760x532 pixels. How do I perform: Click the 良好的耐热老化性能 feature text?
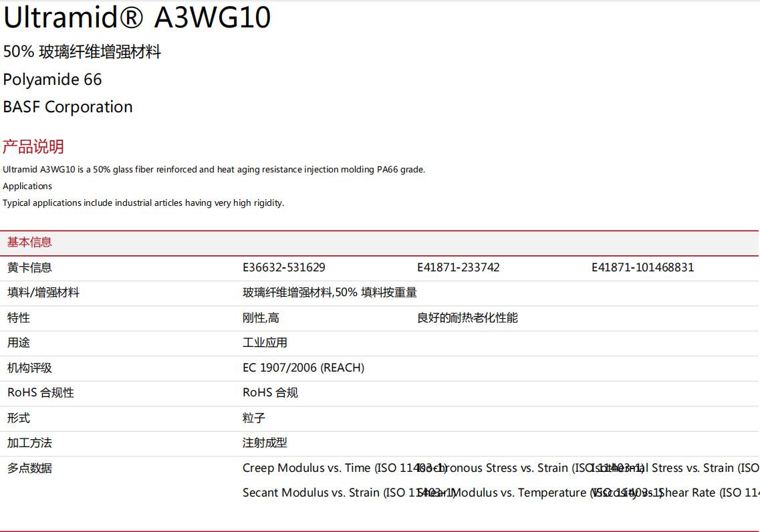467,317
